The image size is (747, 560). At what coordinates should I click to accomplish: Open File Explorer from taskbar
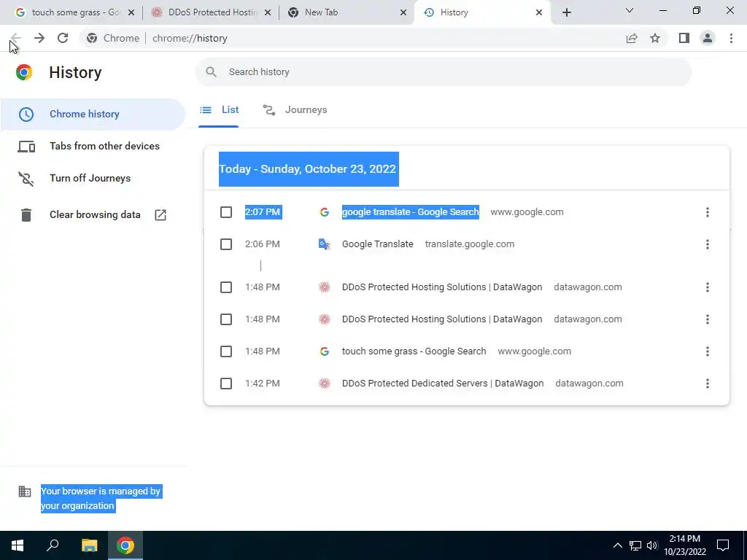point(89,545)
